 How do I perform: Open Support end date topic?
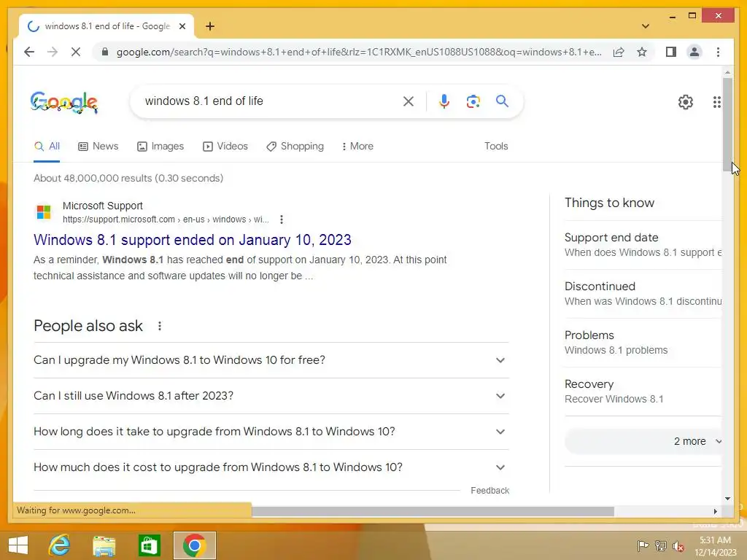(x=643, y=245)
